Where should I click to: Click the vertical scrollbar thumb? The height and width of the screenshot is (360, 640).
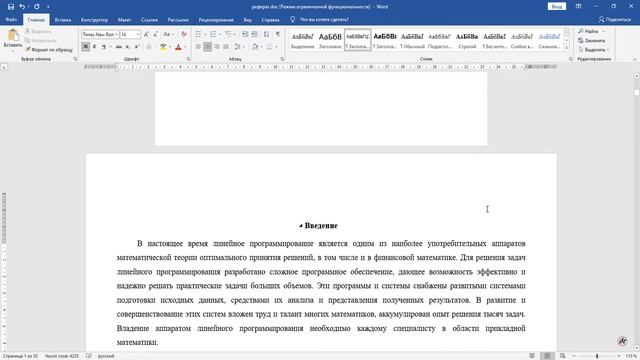636,93
